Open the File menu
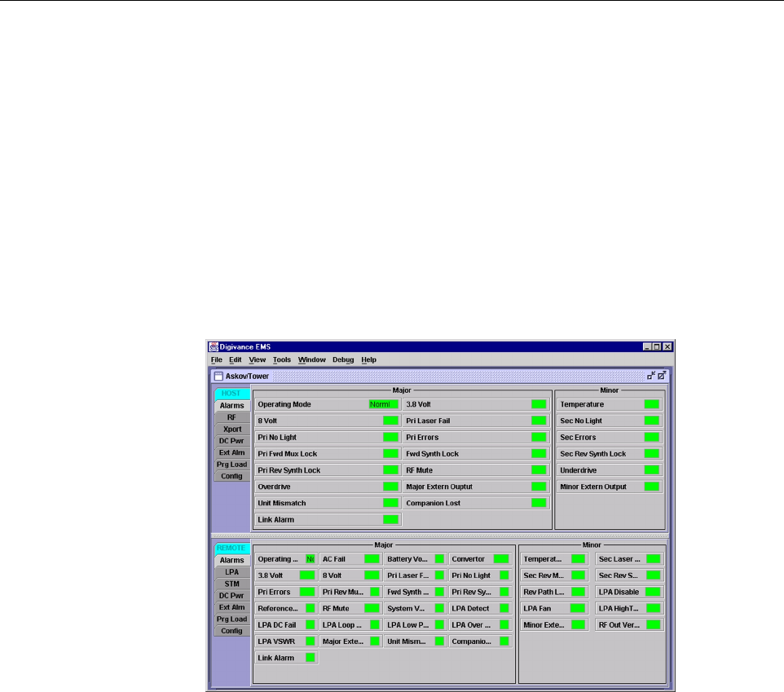 point(217,359)
